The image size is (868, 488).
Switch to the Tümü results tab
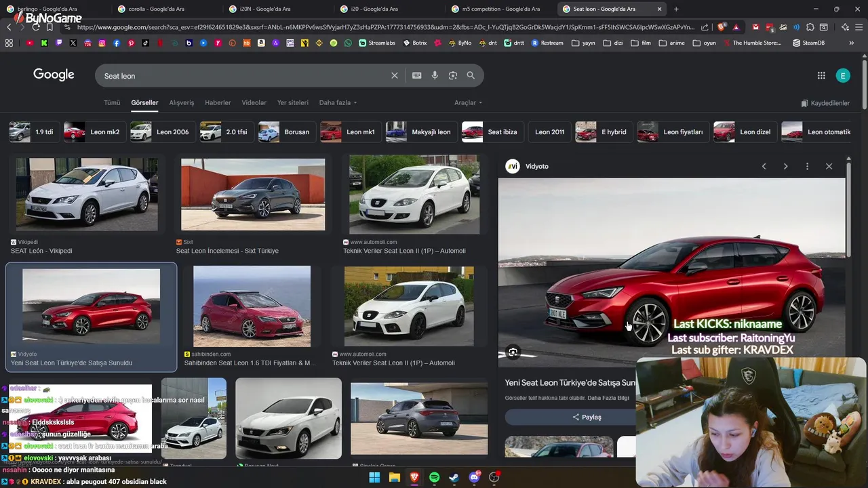click(x=112, y=102)
